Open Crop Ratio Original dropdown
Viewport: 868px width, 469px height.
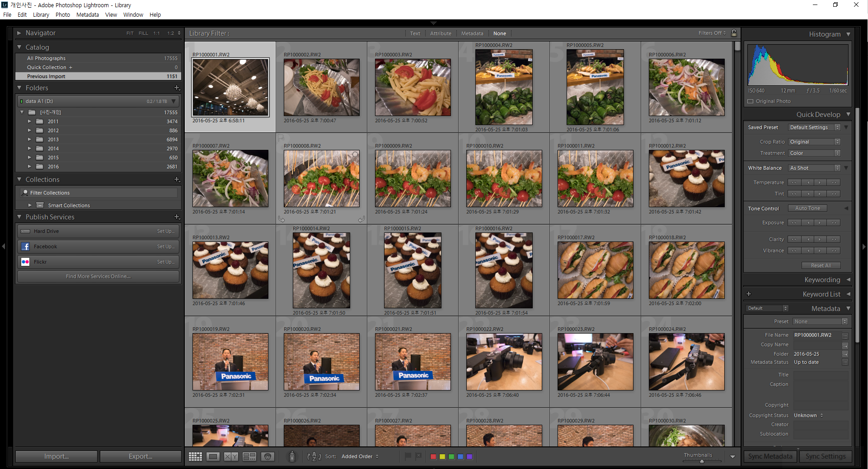point(814,142)
